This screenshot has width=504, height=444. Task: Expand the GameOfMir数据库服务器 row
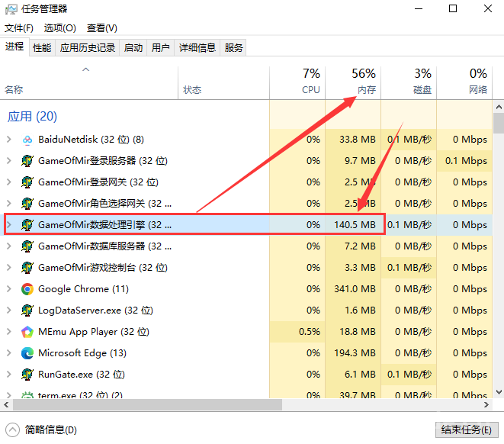[9, 246]
